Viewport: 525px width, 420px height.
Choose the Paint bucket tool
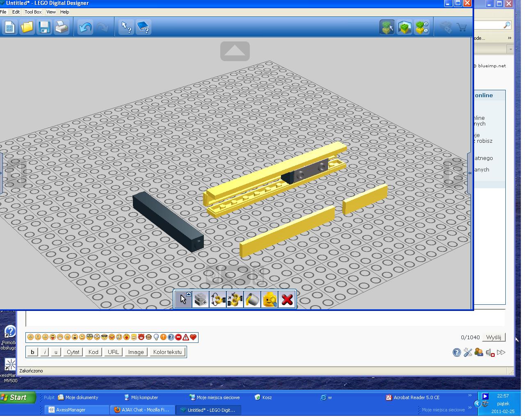coord(252,299)
